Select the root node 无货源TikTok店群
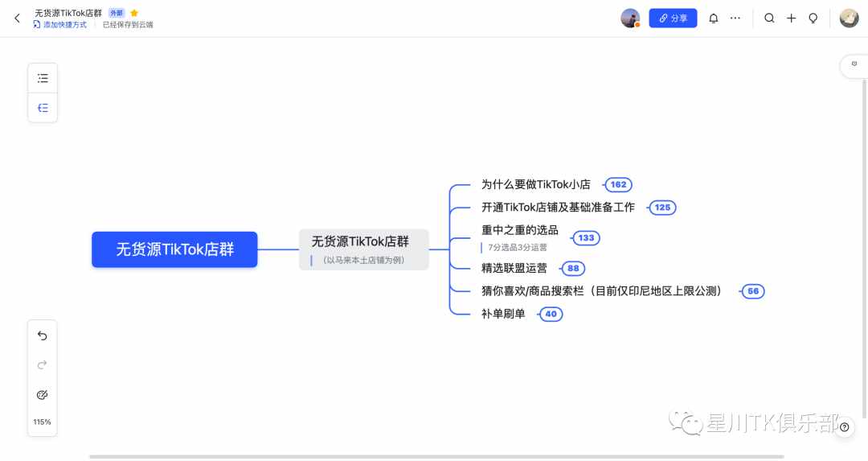868x461 pixels. tap(174, 249)
